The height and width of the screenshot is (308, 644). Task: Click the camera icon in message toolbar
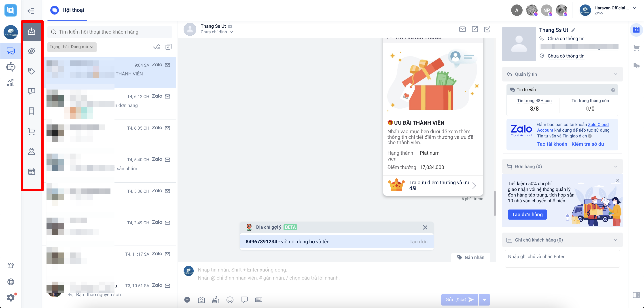(x=201, y=300)
